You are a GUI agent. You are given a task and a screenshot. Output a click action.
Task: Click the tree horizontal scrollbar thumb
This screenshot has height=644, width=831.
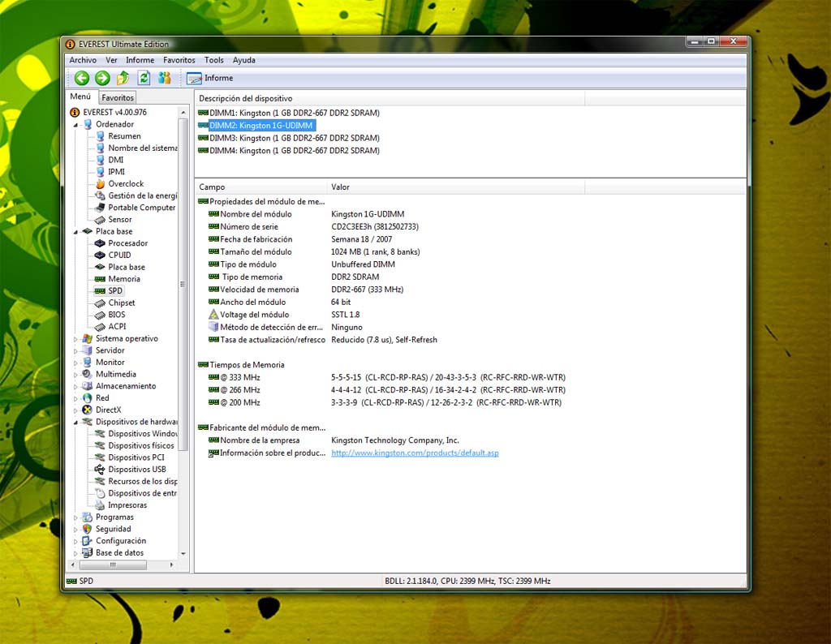click(113, 565)
